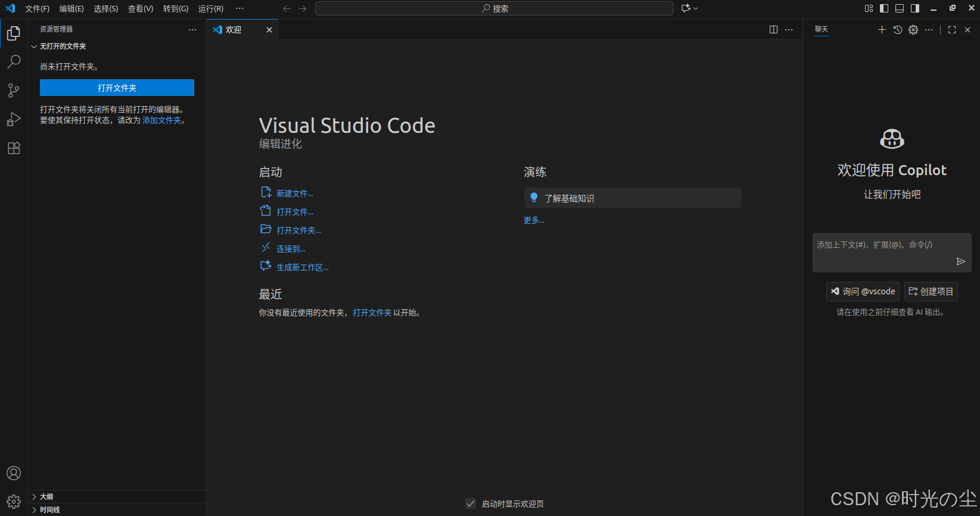Send the chat message arrow
980x516 pixels.
pyautogui.click(x=960, y=262)
